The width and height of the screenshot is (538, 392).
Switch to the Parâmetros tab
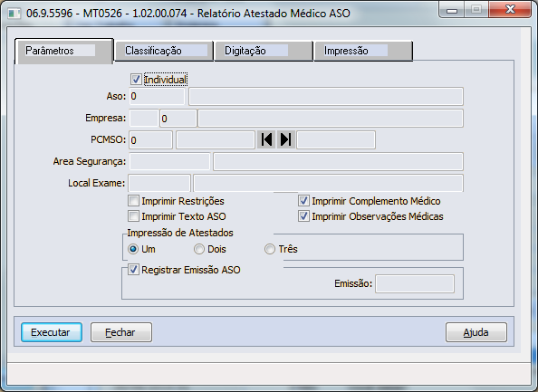point(64,51)
